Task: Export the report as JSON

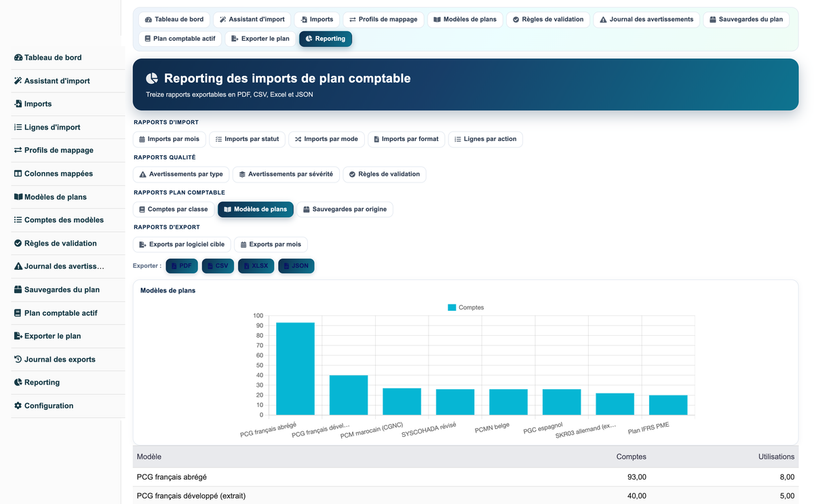Action: 296,266
